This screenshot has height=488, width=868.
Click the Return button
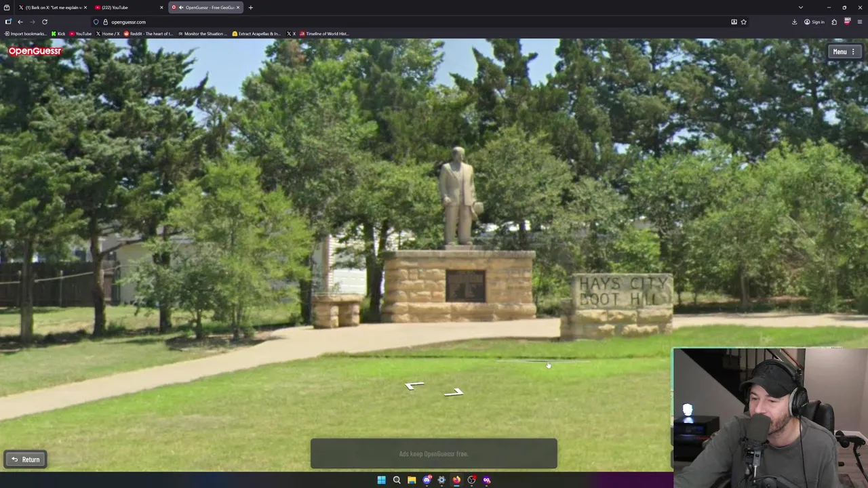pyautogui.click(x=26, y=460)
